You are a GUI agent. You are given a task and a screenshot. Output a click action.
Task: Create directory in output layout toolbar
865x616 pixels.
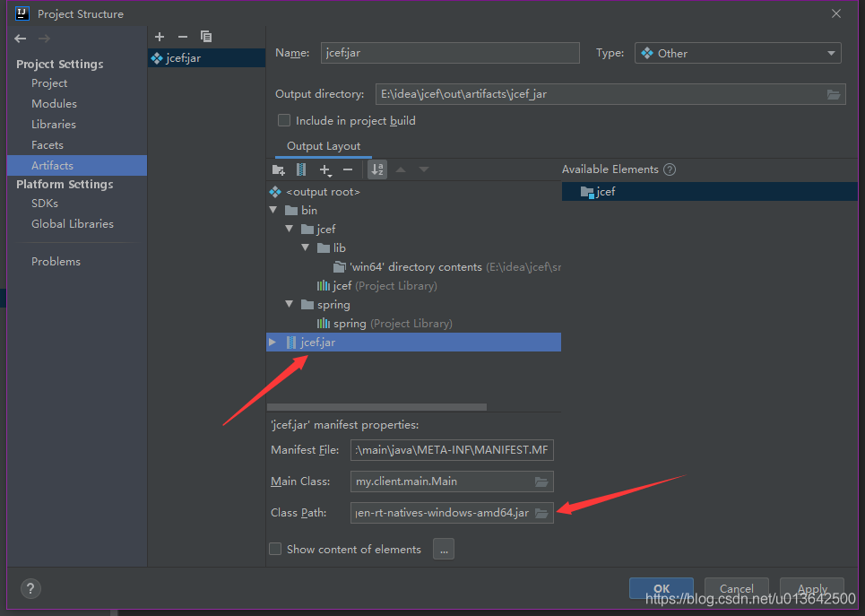[279, 169]
